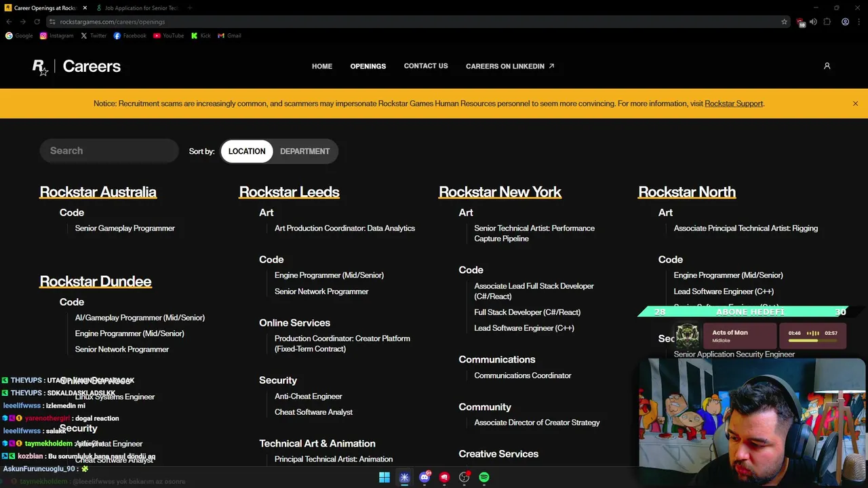Open the Facebook bookmark
Image resolution: width=868 pixels, height=488 pixels.
(x=130, y=36)
